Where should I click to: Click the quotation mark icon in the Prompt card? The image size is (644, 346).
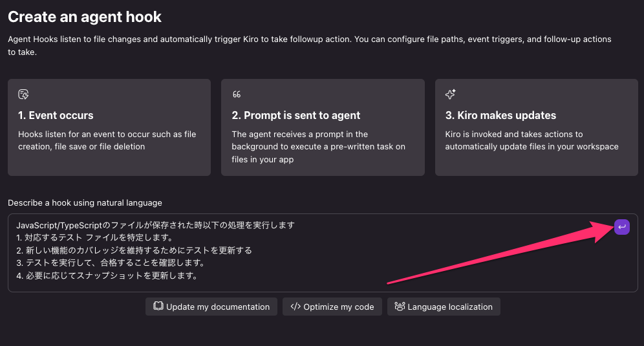[237, 94]
